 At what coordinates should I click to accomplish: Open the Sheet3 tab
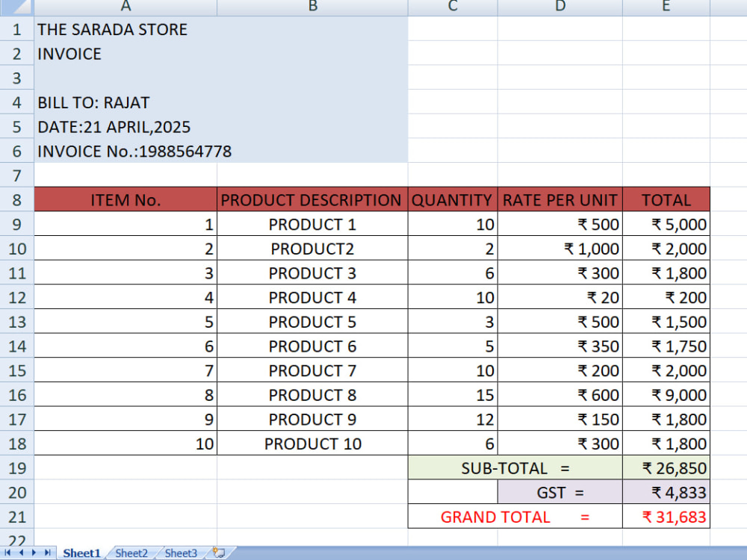click(x=181, y=553)
